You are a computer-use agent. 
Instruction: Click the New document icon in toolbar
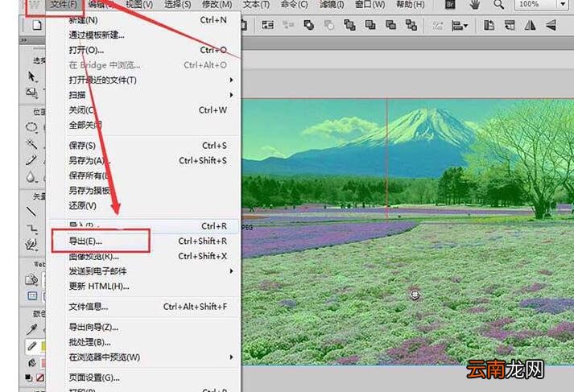tap(36, 25)
